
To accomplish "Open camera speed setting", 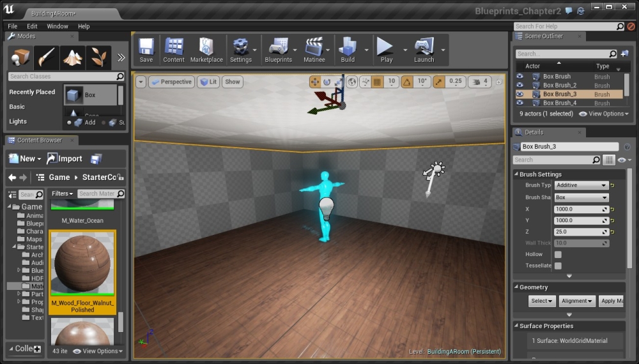I will [x=480, y=82].
